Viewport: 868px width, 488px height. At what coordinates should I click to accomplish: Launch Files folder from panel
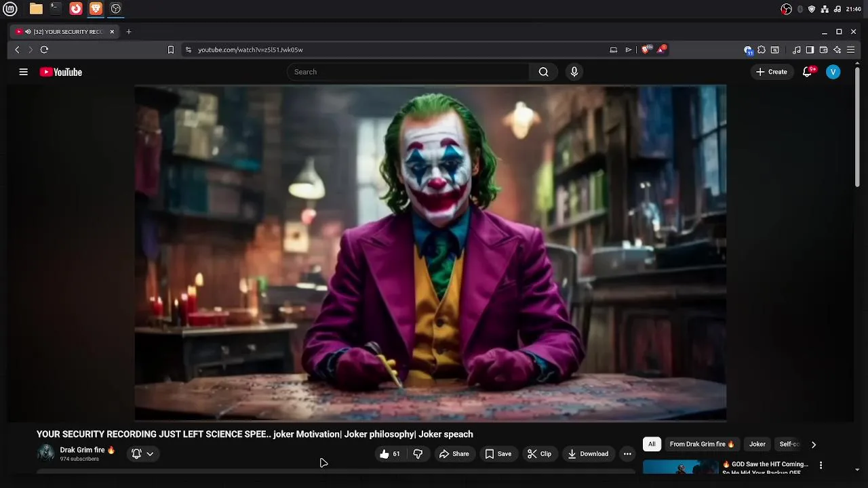click(x=36, y=9)
